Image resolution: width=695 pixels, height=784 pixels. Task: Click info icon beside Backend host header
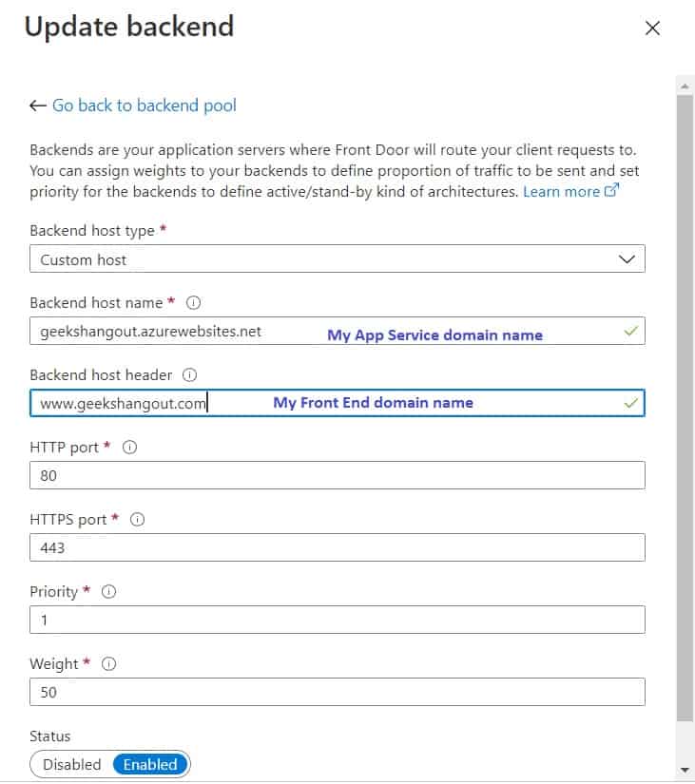coord(189,375)
